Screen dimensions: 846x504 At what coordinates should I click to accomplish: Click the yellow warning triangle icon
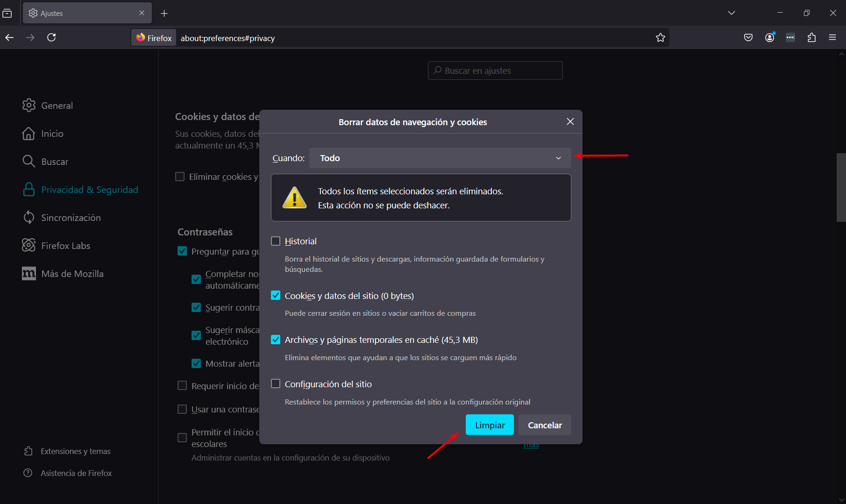click(294, 198)
